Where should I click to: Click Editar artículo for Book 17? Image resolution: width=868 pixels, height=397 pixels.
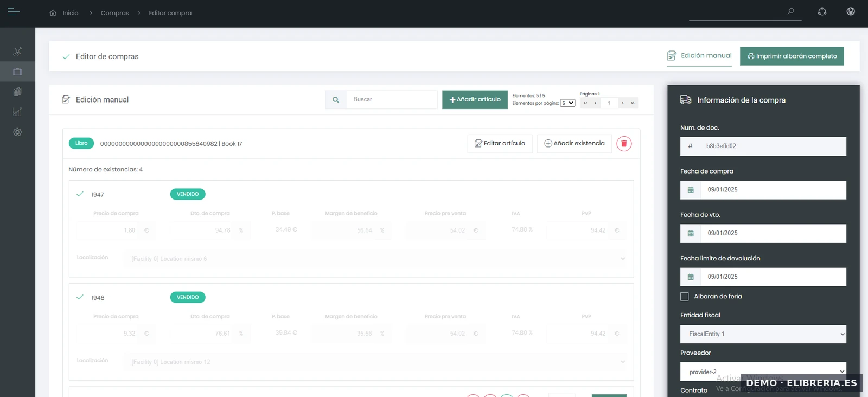[500, 144]
